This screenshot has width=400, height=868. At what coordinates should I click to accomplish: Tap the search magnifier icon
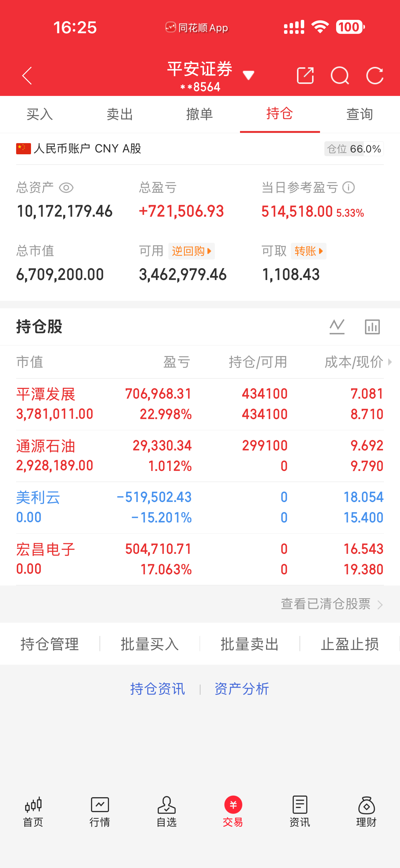pos(340,75)
